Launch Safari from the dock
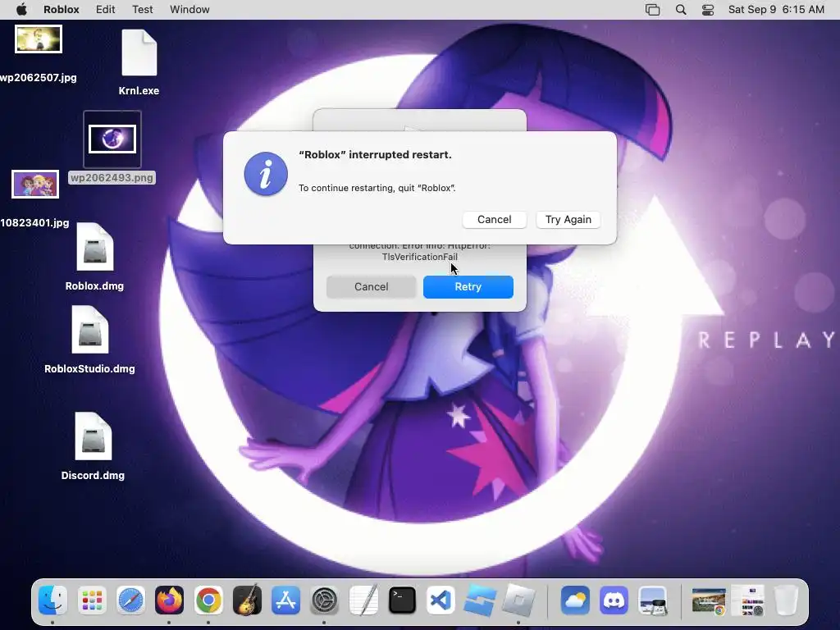The width and height of the screenshot is (840, 630). tap(130, 600)
